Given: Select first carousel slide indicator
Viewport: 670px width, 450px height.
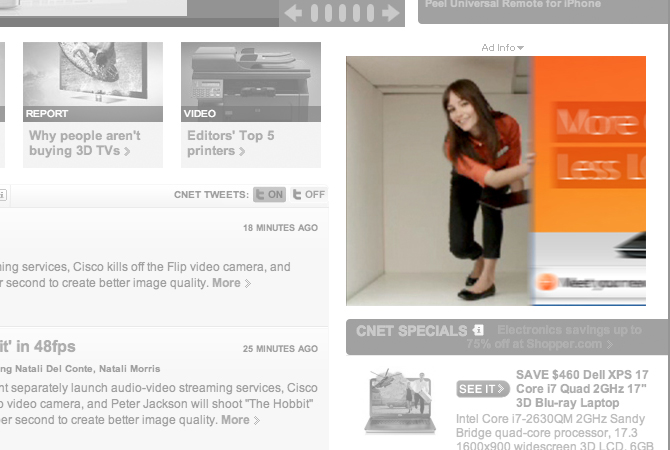Looking at the screenshot, I should click(314, 13).
